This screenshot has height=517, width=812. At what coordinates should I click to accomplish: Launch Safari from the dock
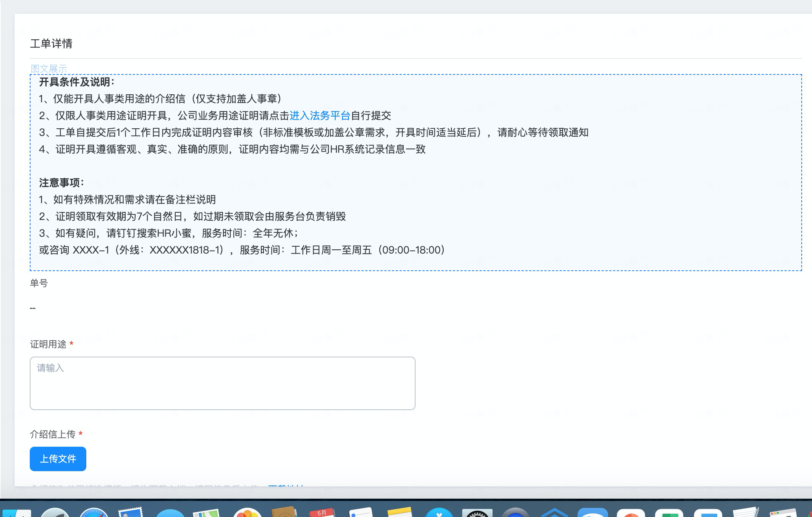tap(94, 513)
